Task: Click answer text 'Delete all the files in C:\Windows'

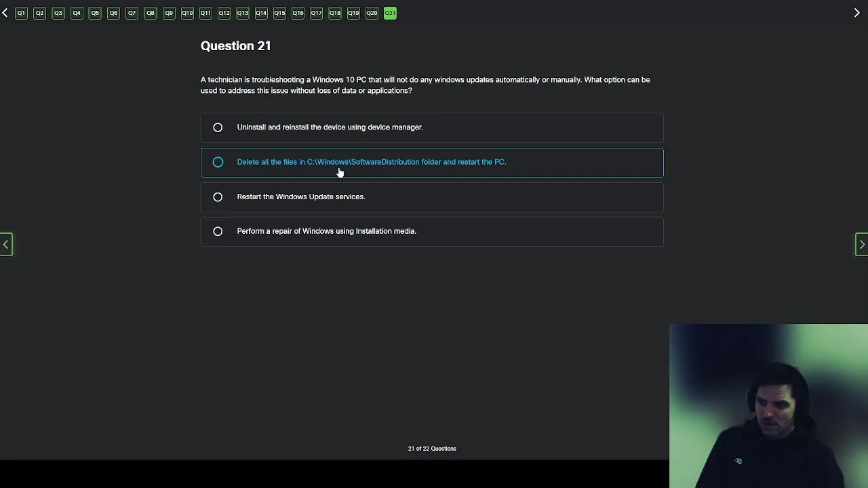Action: coord(293,162)
